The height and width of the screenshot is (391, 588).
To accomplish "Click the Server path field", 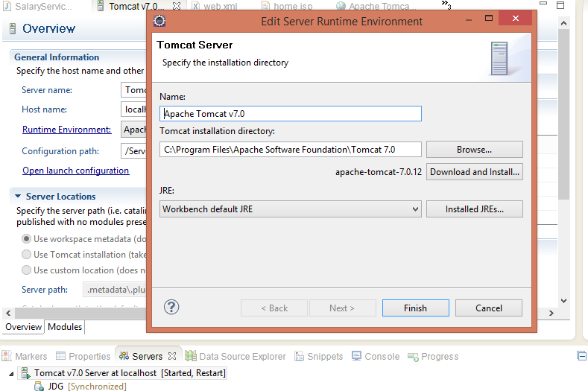I will click(115, 290).
